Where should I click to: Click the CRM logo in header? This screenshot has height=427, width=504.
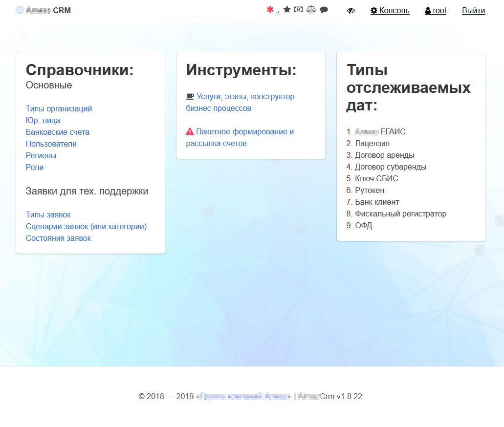44,10
